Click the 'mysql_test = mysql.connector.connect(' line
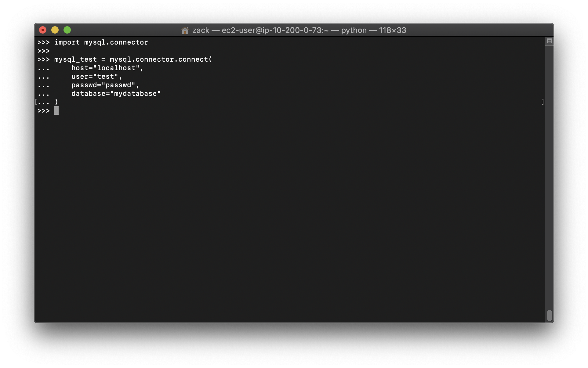588x368 pixels. [x=133, y=60]
